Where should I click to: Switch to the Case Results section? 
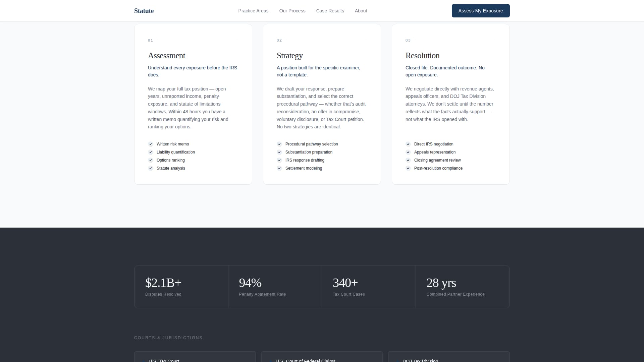330,11
